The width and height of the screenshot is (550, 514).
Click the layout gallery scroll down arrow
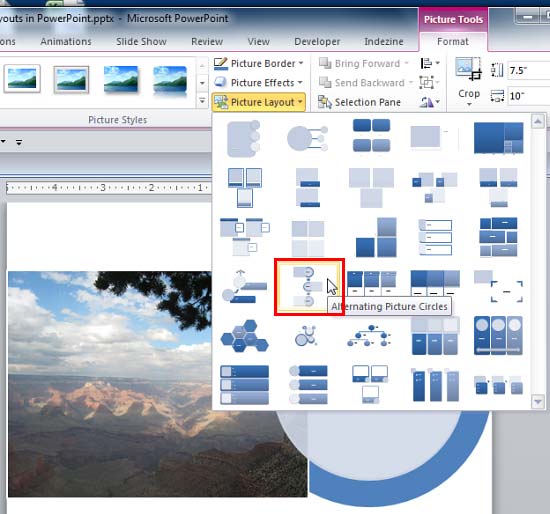click(x=538, y=401)
